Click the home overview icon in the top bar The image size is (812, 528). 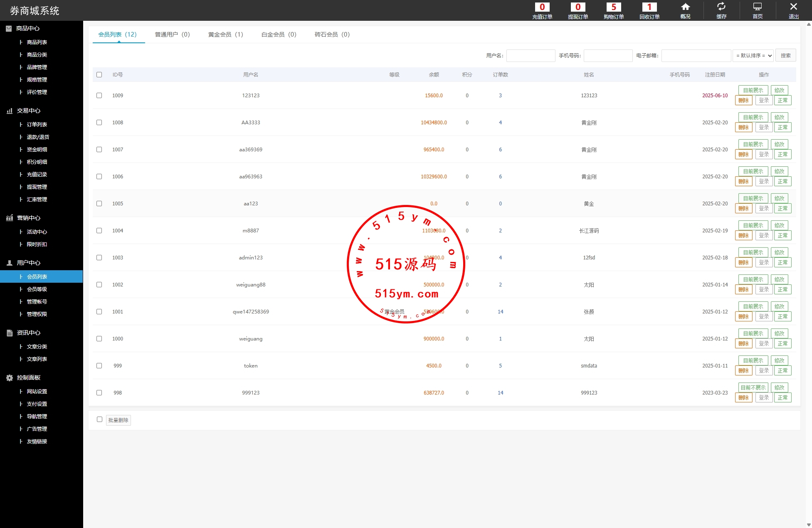685,10
